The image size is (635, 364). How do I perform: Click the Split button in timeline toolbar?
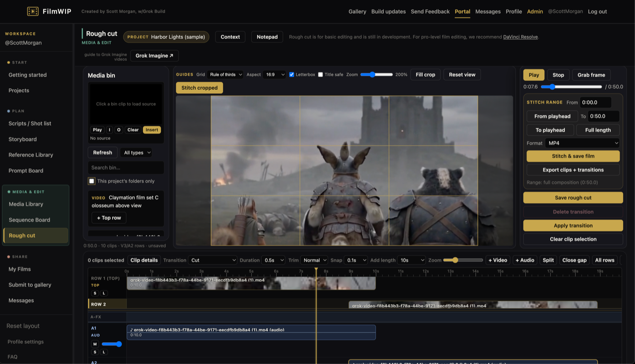[x=548, y=260]
